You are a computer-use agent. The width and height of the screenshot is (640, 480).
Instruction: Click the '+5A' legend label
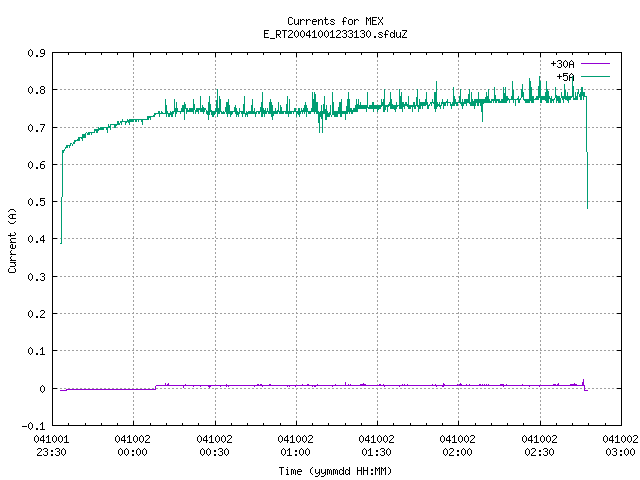[565, 77]
